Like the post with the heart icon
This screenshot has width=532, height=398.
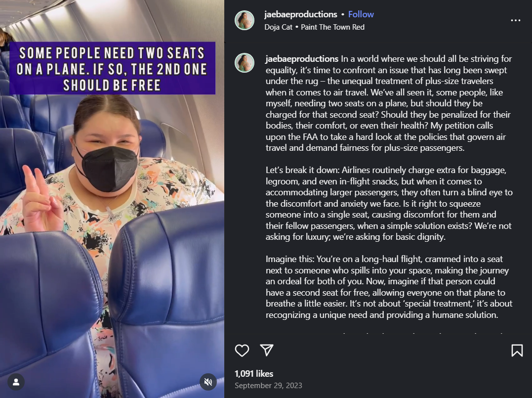242,351
